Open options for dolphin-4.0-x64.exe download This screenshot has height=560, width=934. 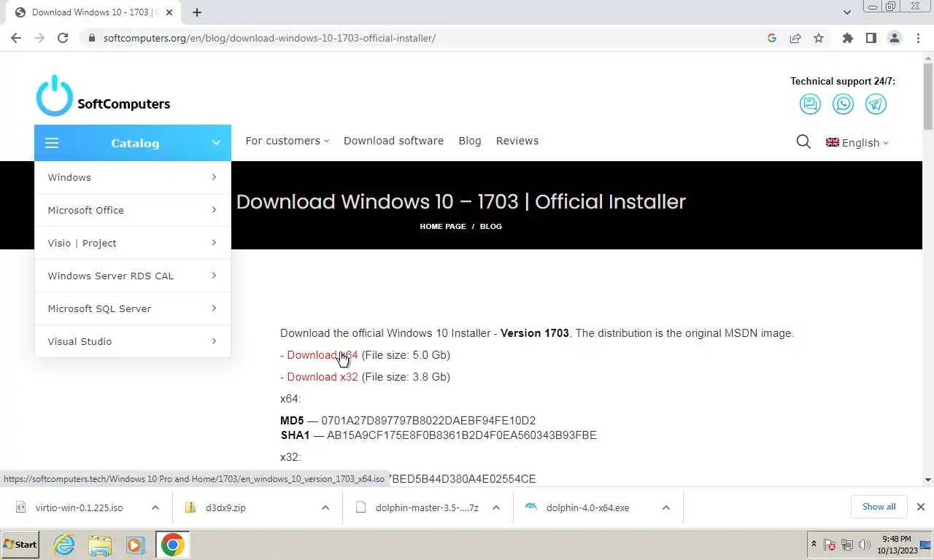point(665,507)
